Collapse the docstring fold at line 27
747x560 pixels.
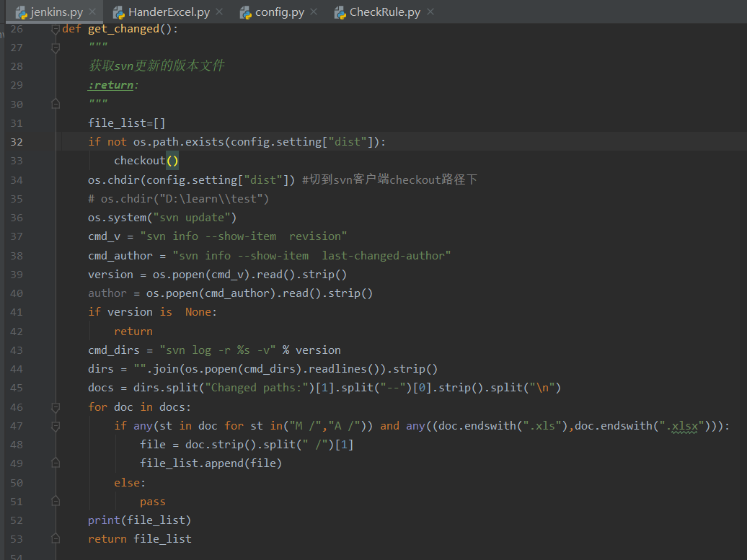point(56,47)
